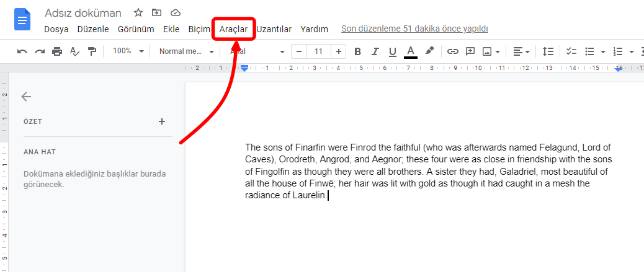Toggle italic formatting

[375, 51]
